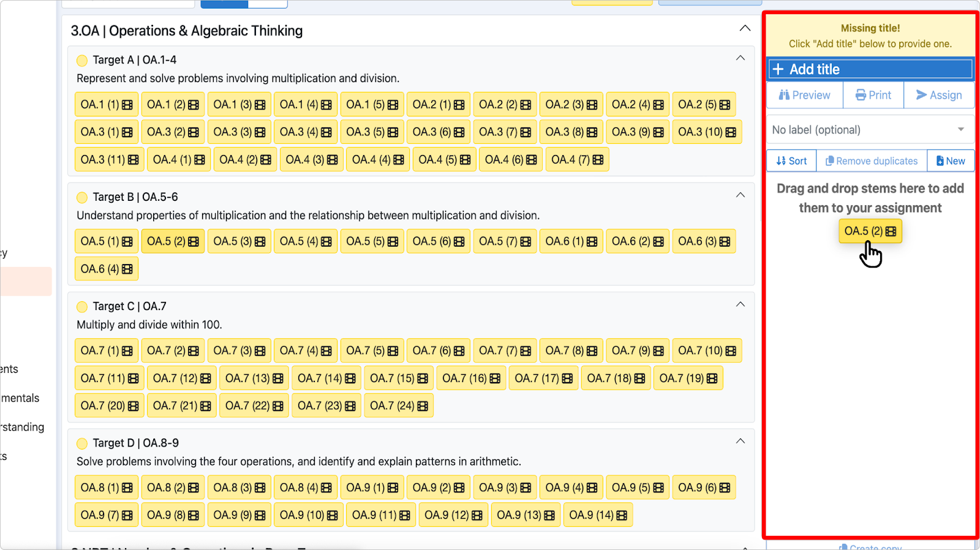Select stem OA.4 (4)
The width and height of the screenshot is (980, 550).
378,160
